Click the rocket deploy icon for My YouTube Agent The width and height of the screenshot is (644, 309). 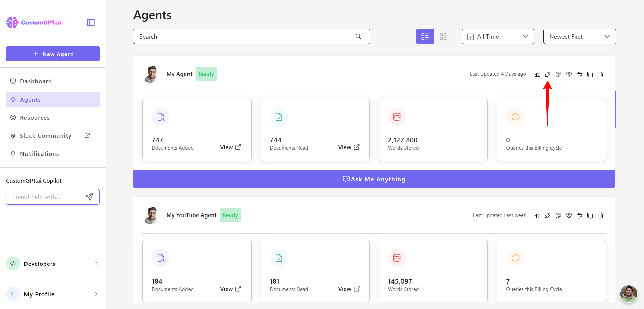pos(548,215)
